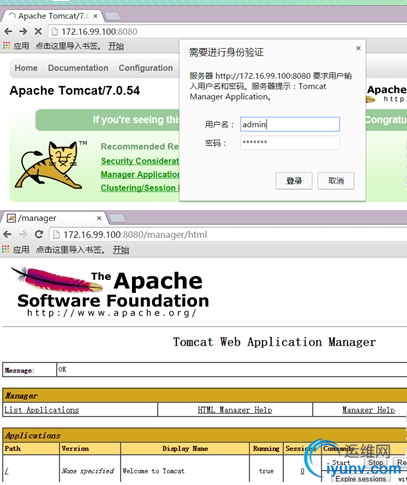Click the username field containing admin
This screenshot has height=485, width=407.
tap(290, 124)
